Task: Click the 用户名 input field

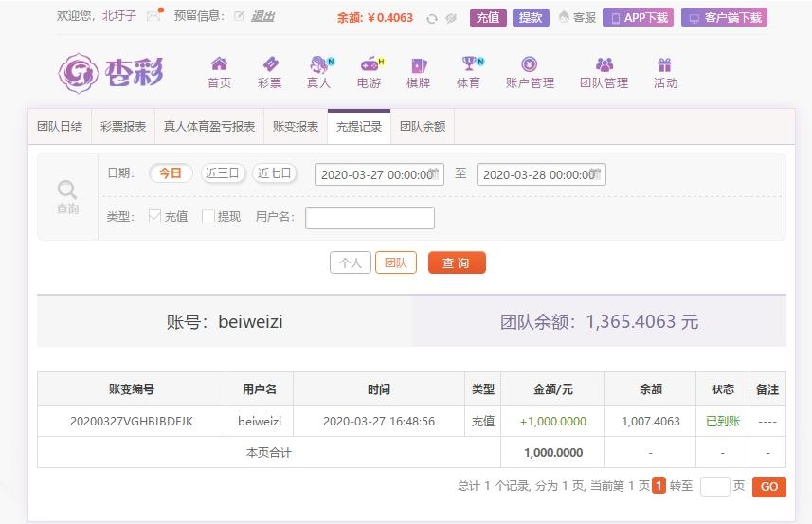Action: point(370,218)
